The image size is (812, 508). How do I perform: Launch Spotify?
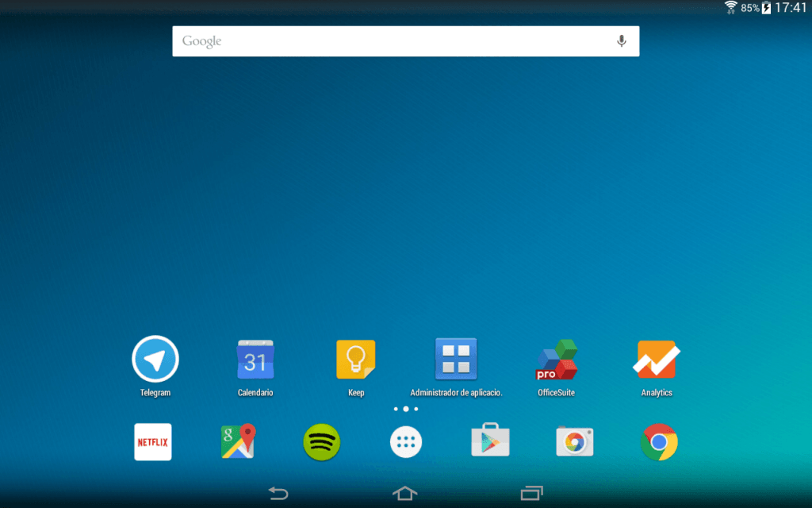pyautogui.click(x=321, y=442)
